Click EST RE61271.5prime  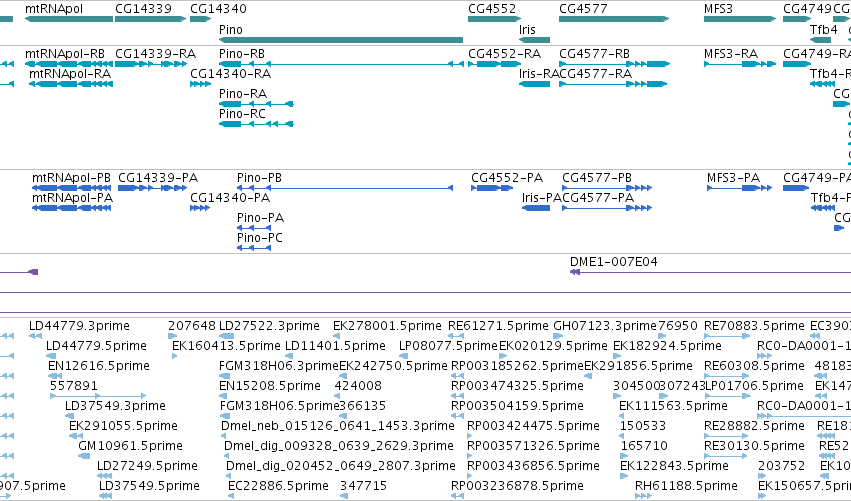498,326
